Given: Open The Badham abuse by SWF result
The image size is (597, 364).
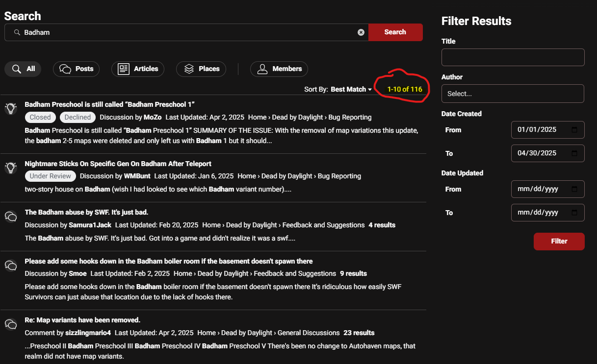Looking at the screenshot, I should pyautogui.click(x=86, y=213).
